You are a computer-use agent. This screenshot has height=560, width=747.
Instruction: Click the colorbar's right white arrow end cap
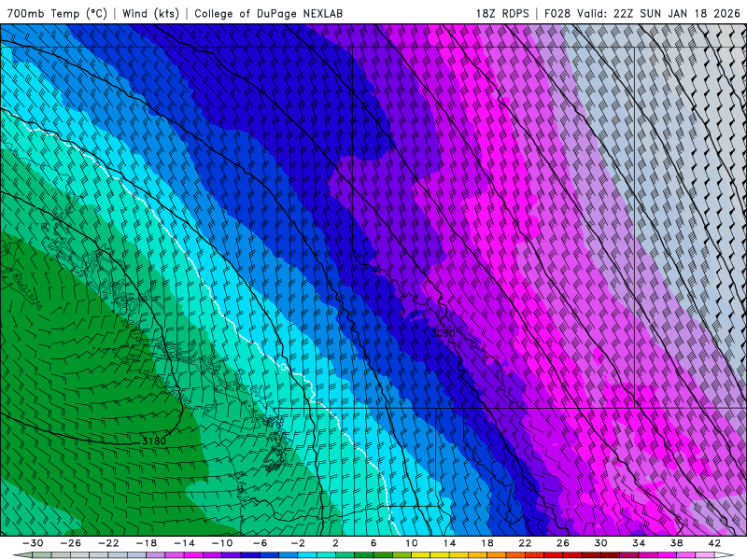724,555
